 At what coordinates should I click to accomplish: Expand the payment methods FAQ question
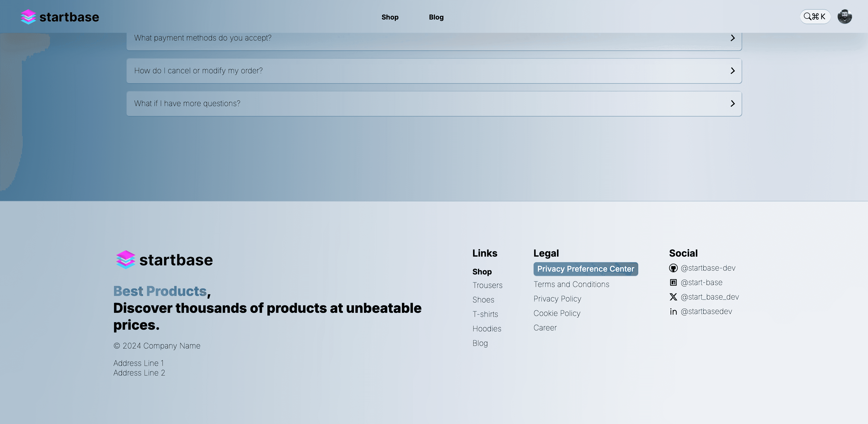point(434,38)
